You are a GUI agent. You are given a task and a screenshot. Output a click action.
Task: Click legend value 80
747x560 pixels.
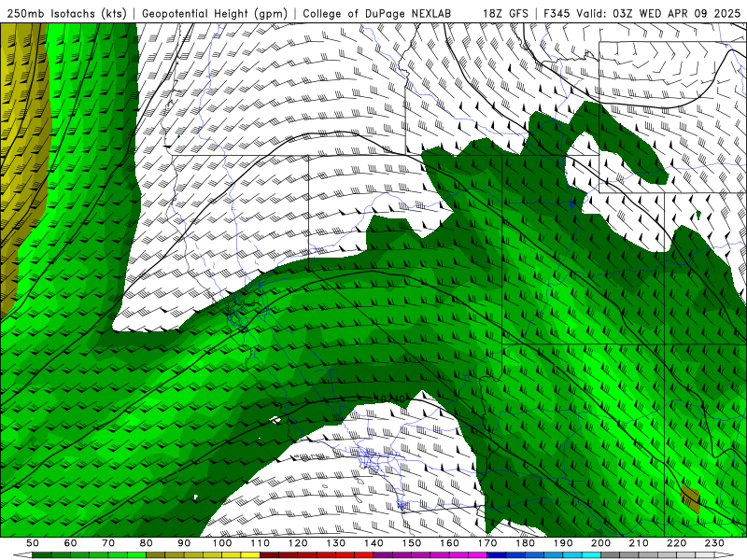(147, 543)
